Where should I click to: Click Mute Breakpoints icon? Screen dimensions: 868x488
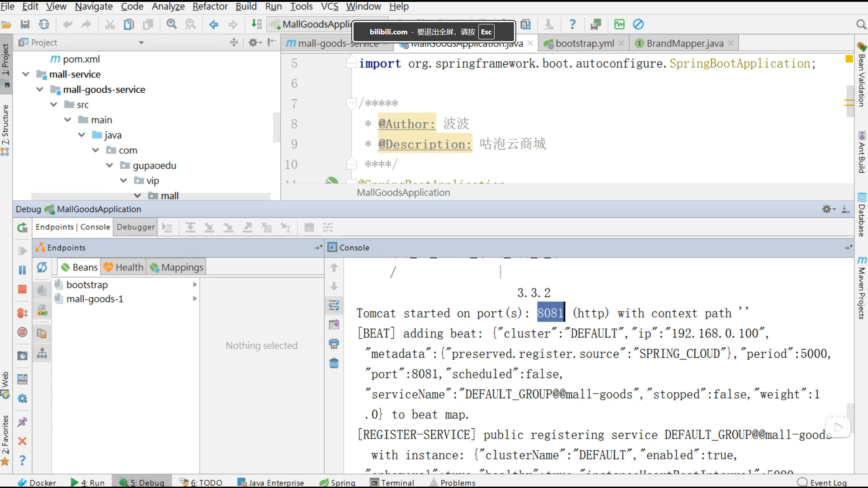[x=22, y=332]
